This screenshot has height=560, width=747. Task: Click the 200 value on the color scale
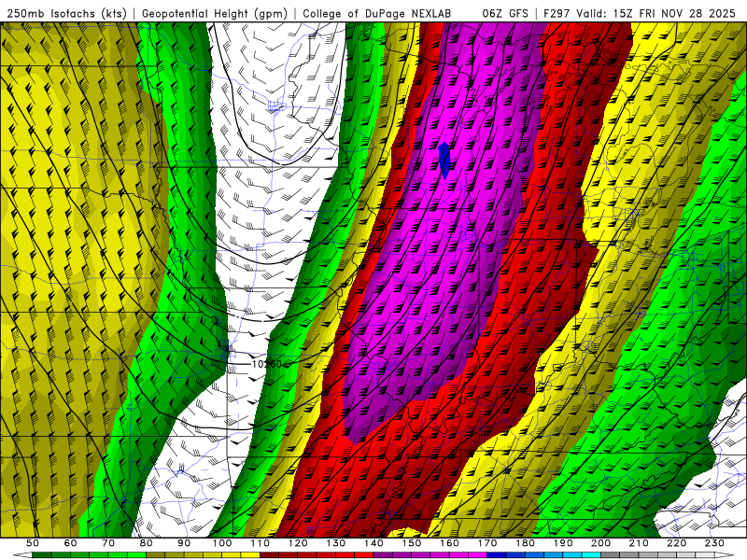pos(600,543)
